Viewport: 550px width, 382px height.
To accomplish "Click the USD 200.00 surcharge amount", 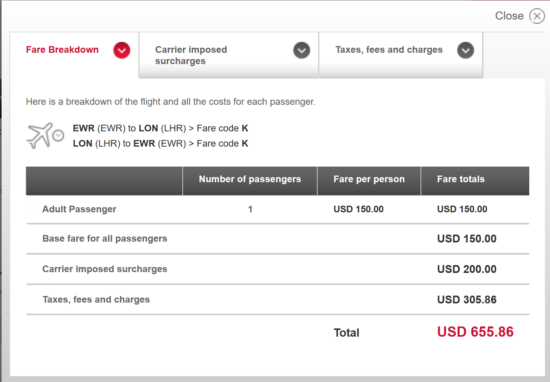I will (467, 269).
